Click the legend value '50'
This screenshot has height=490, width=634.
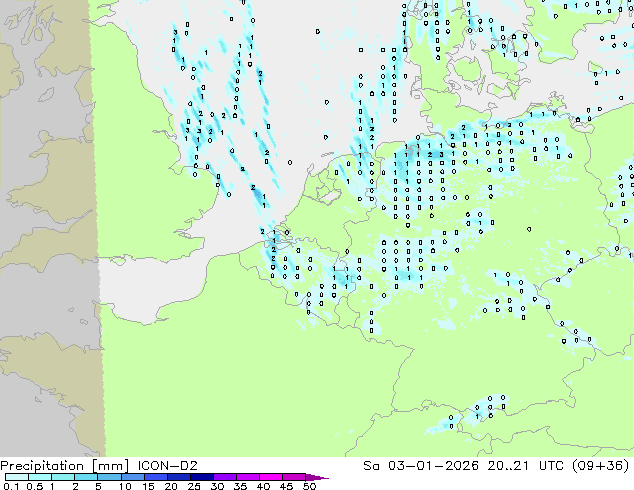click(309, 486)
